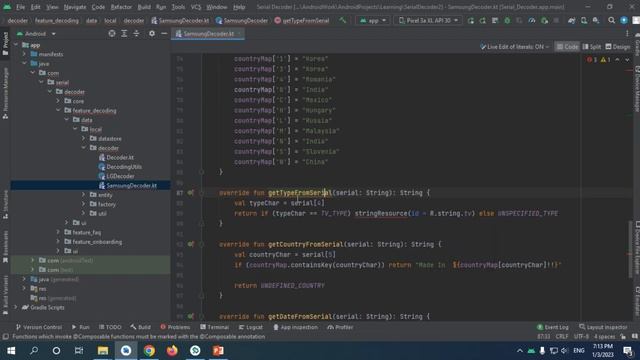Click Windows Start button
Image resolution: width=640 pixels, height=360 pixels.
(x=11, y=351)
